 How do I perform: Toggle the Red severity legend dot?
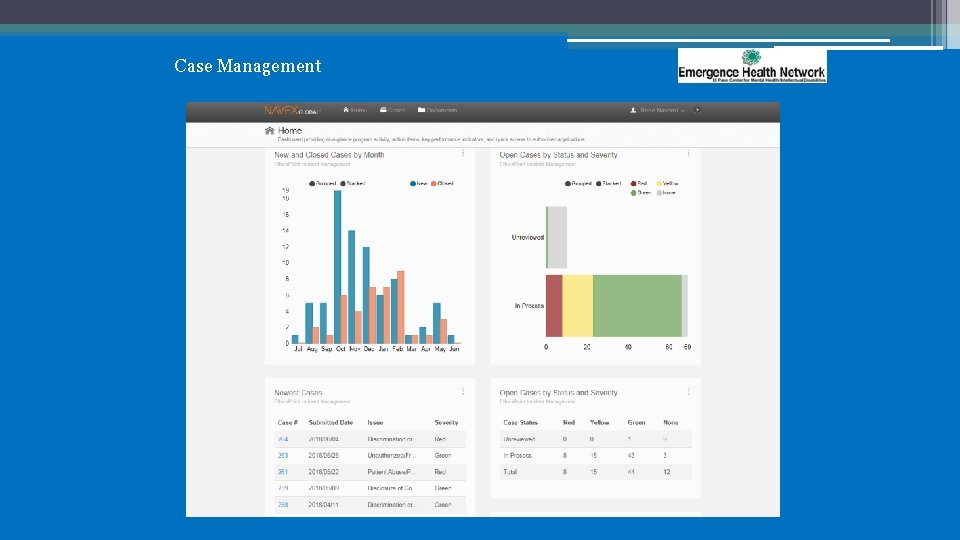[634, 184]
